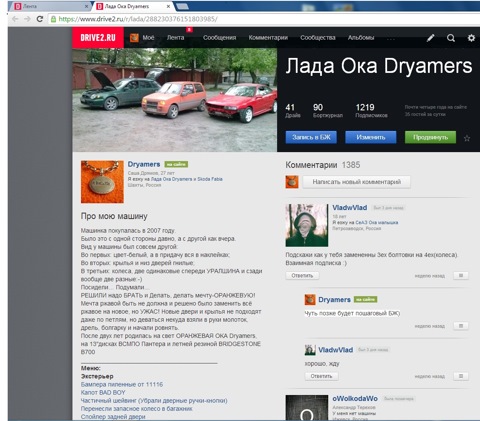Click small VladwVlad avatar in reply thread
The width and height of the screenshot is (480, 421).
point(310,350)
